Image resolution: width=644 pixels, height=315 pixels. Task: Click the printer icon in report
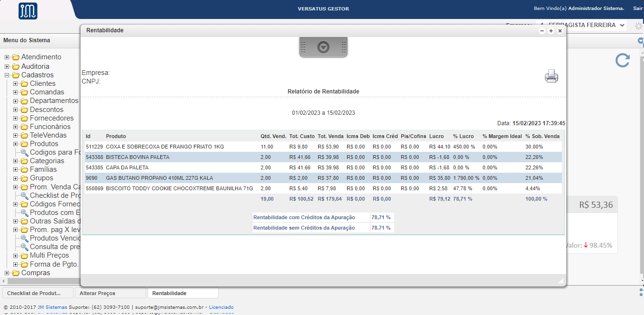(551, 76)
